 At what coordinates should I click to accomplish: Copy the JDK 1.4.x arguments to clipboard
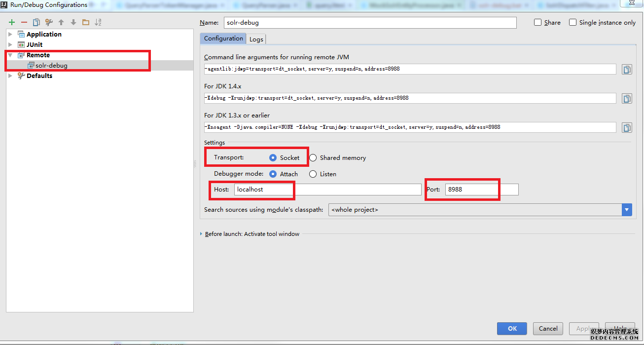pos(627,99)
